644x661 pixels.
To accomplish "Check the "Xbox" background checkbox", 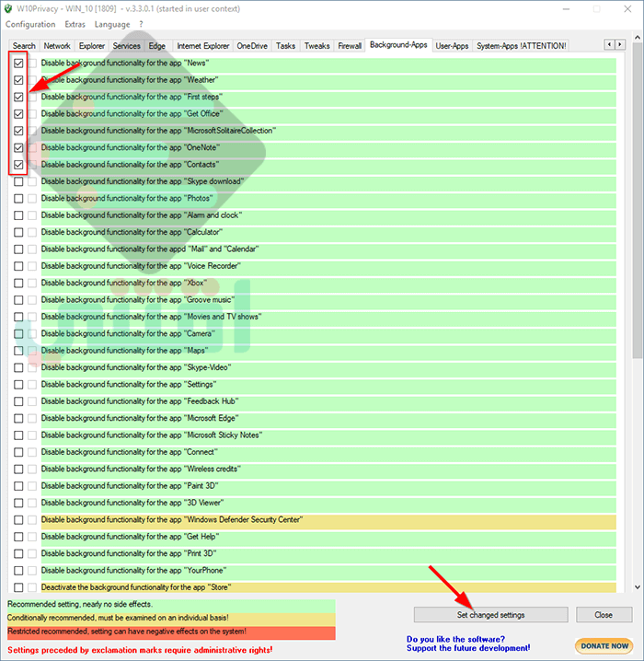I will tap(18, 283).
